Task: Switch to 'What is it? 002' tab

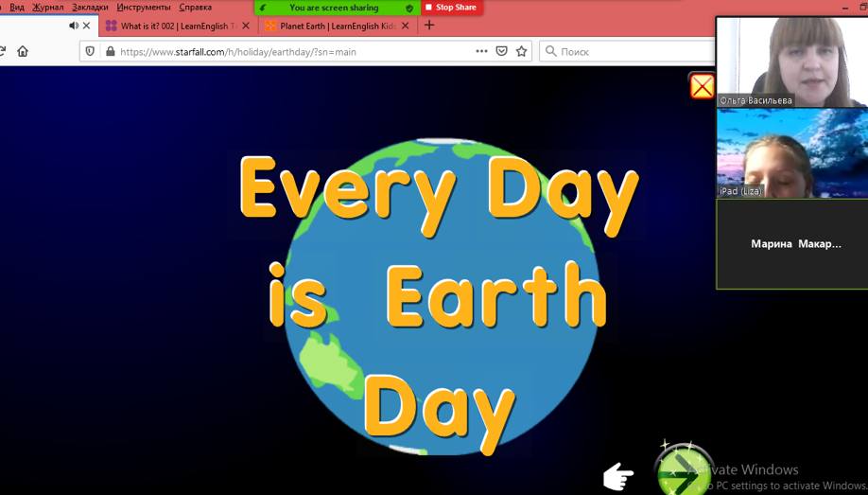Action: pyautogui.click(x=170, y=26)
